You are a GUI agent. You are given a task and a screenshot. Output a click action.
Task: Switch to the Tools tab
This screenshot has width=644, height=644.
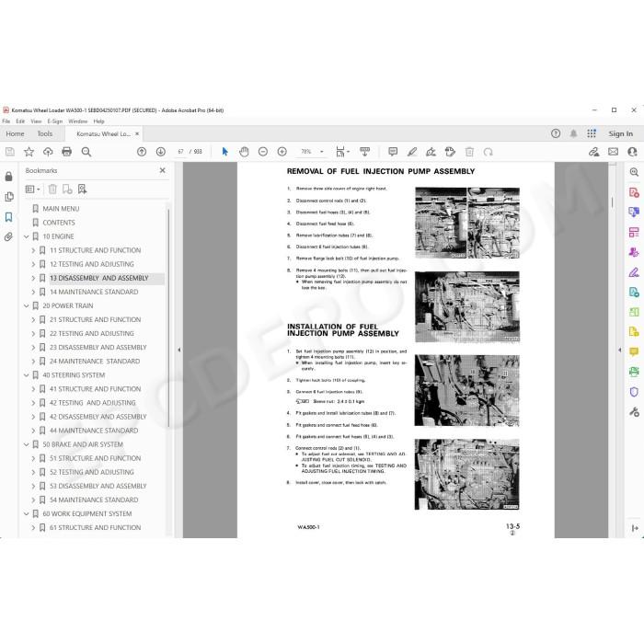click(45, 133)
